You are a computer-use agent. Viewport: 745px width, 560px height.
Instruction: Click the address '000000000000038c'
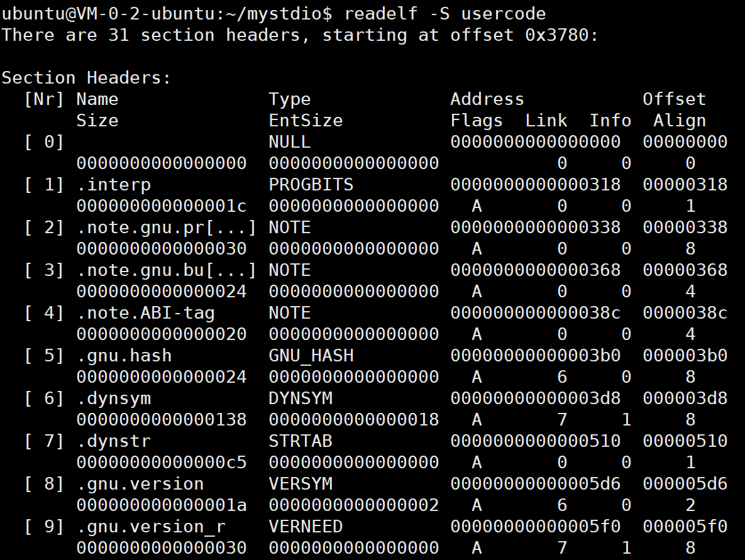535,312
